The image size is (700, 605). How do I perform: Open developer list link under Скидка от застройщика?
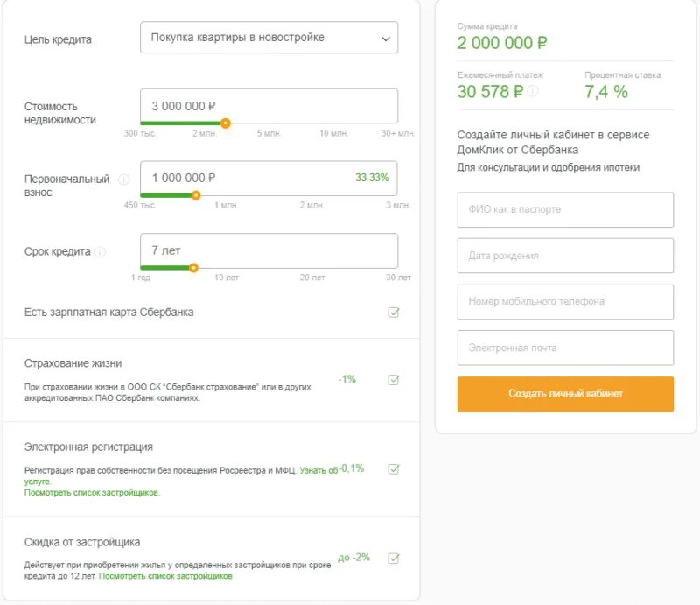pyautogui.click(x=165, y=577)
